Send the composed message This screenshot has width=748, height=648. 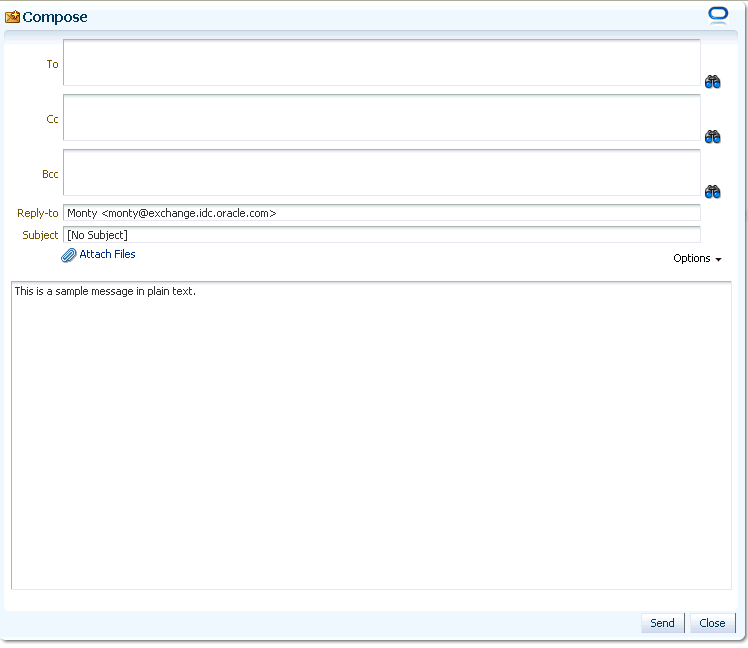662,623
